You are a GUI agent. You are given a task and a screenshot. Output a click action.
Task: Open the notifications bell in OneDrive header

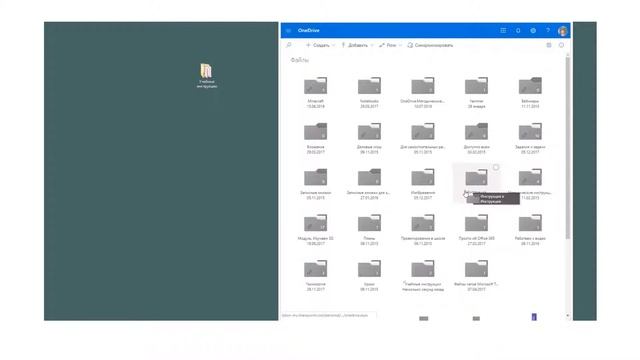tap(518, 31)
